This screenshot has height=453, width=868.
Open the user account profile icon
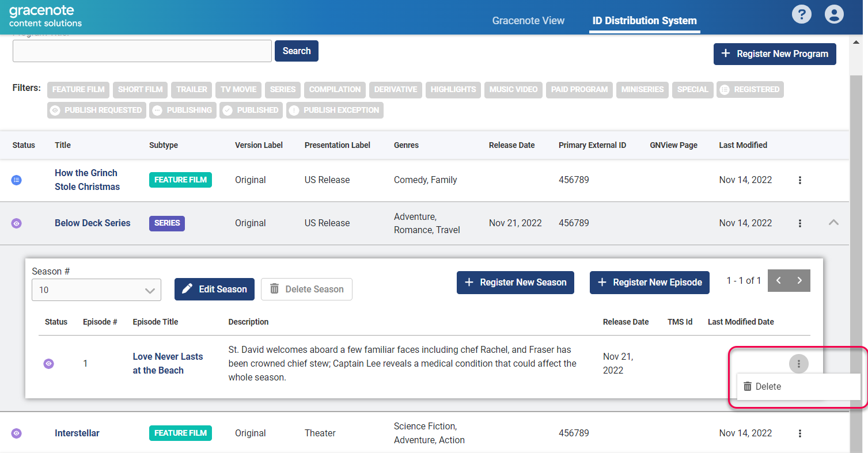[x=833, y=14]
